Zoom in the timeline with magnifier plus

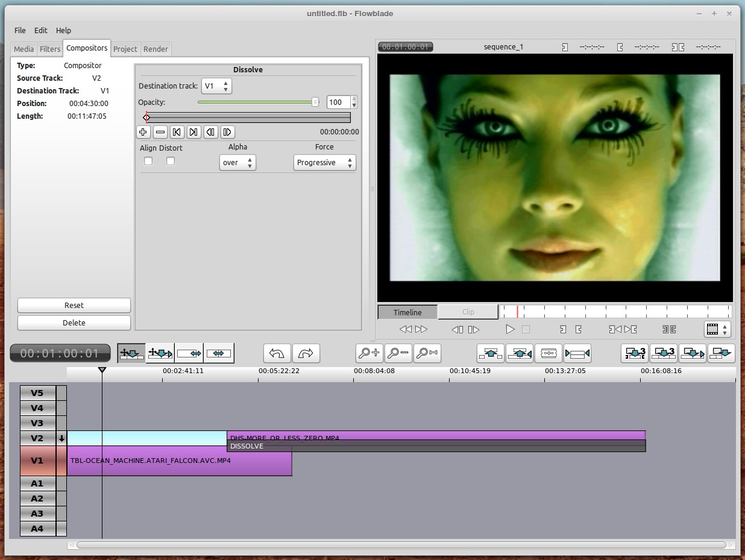pos(369,353)
